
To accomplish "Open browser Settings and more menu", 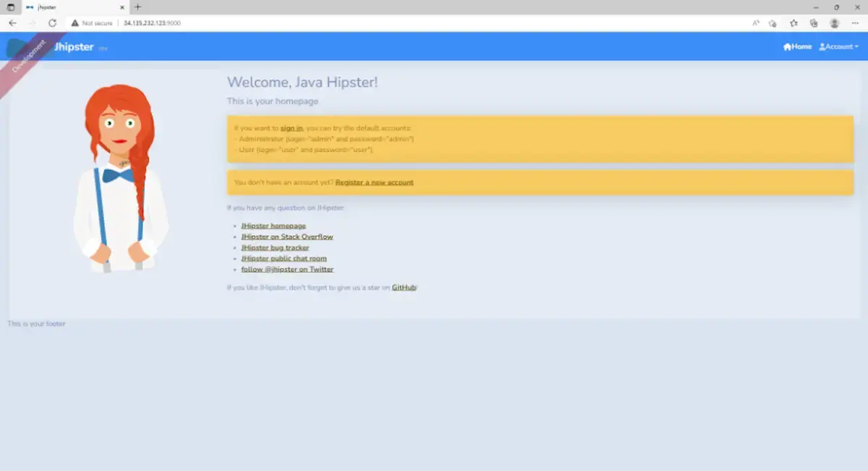I will coord(855,23).
